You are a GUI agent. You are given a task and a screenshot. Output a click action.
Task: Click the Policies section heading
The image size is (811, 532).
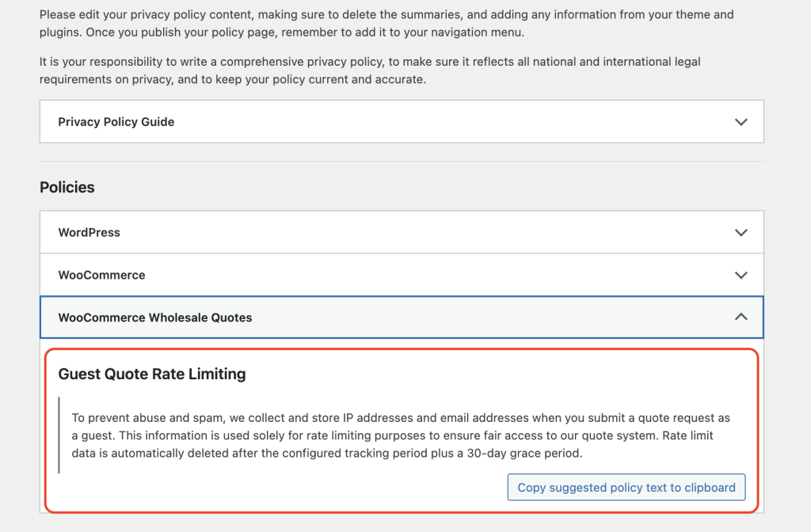pyautogui.click(x=67, y=188)
